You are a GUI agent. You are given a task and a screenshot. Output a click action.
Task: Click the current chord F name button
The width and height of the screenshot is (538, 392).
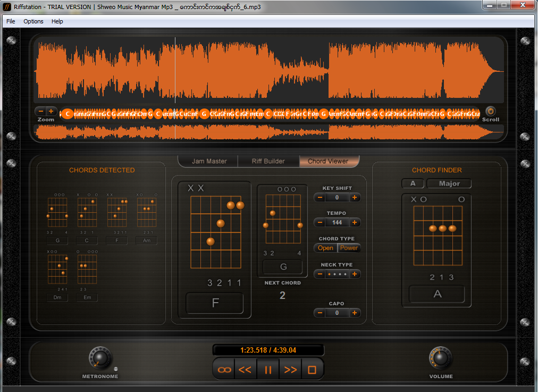[215, 303]
